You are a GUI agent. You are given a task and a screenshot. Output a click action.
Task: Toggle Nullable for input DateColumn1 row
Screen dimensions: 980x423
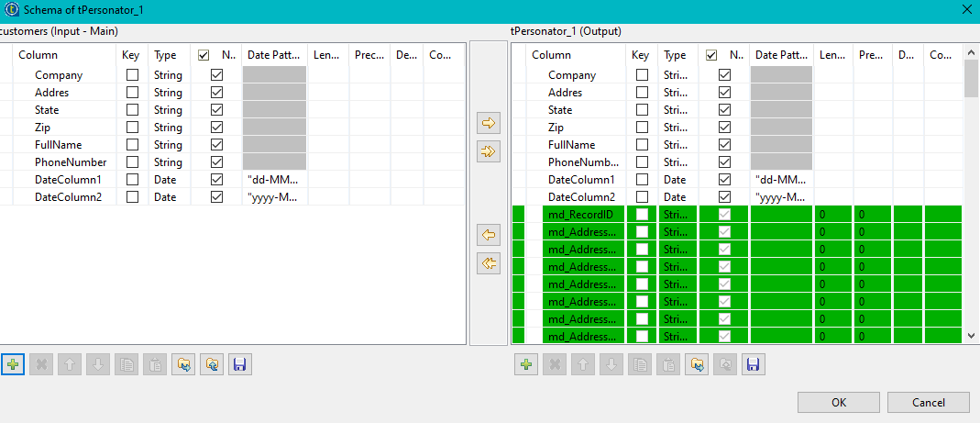tap(217, 180)
